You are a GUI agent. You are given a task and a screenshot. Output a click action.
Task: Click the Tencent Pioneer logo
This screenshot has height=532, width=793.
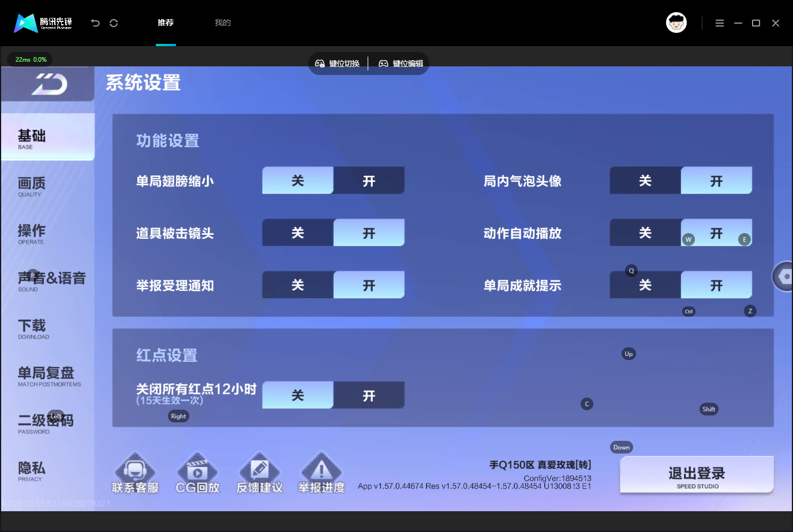coord(43,23)
